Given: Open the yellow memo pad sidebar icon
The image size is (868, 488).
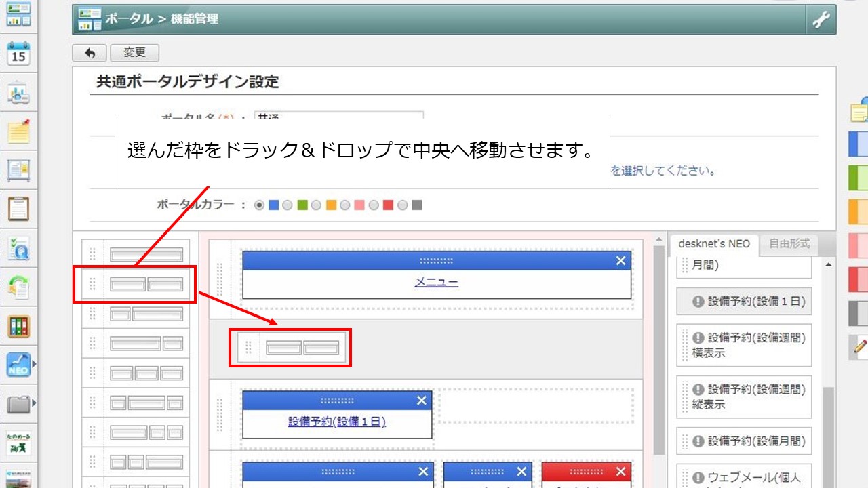Looking at the screenshot, I should coord(18,131).
